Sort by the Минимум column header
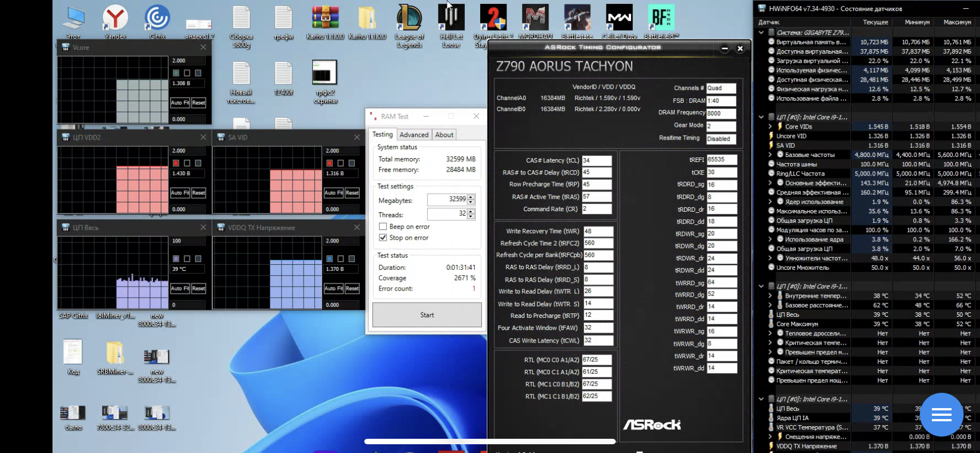 [917, 22]
